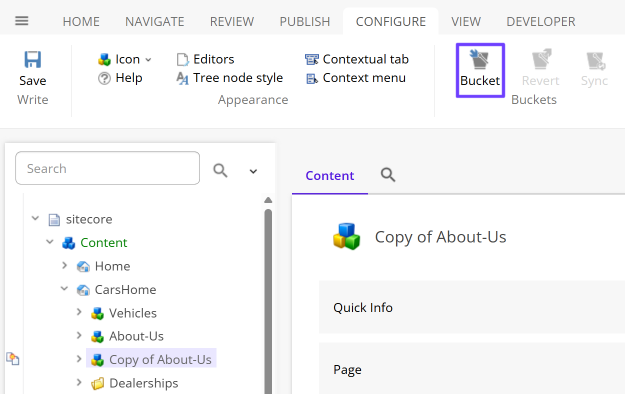
Task: Click the sitecore document icon
Action: 54,219
